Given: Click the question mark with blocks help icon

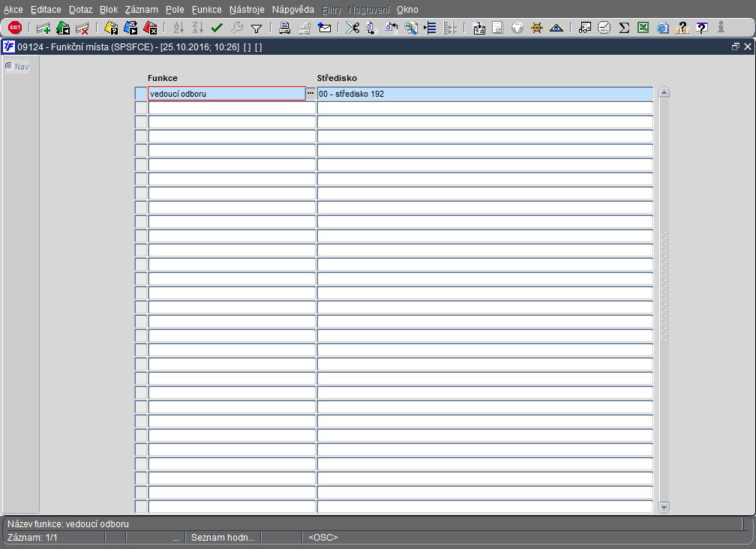Looking at the screenshot, I should coord(682,28).
